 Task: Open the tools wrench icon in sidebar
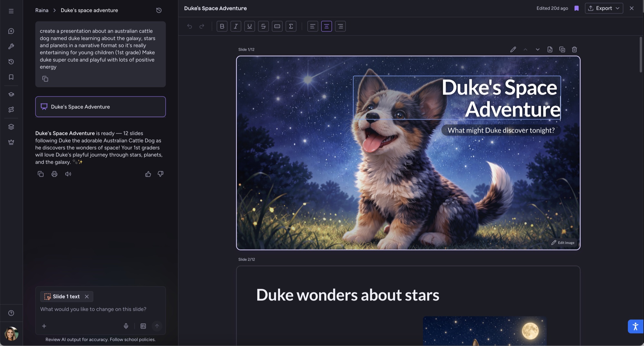coord(11,46)
